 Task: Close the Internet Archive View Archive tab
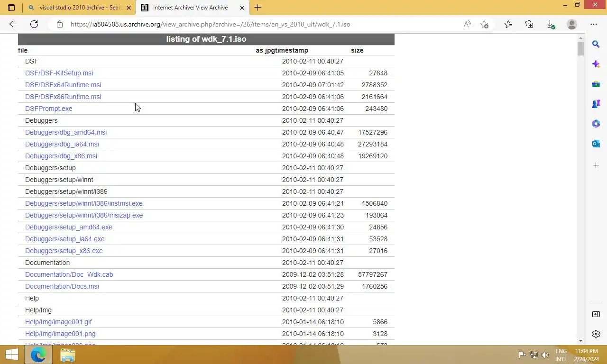click(x=242, y=8)
